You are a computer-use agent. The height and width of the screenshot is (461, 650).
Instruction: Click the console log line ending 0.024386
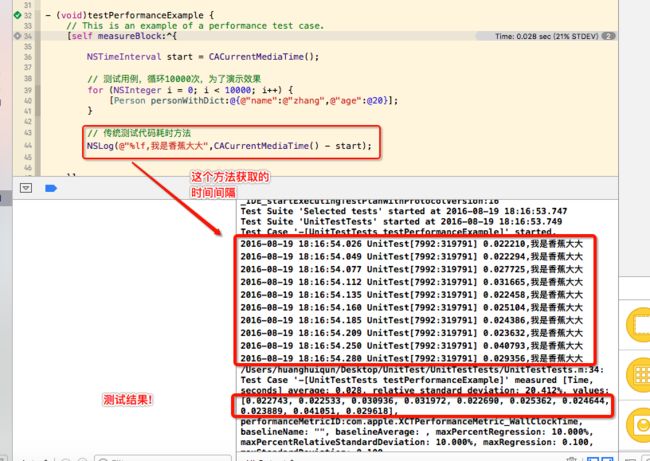[412, 320]
